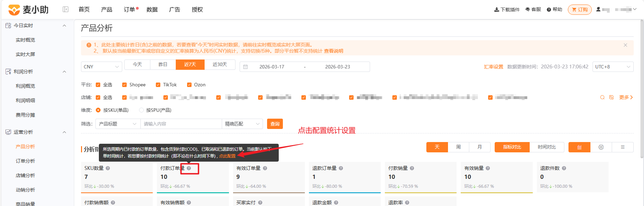Click the 麦小助 logo

pyautogui.click(x=28, y=10)
